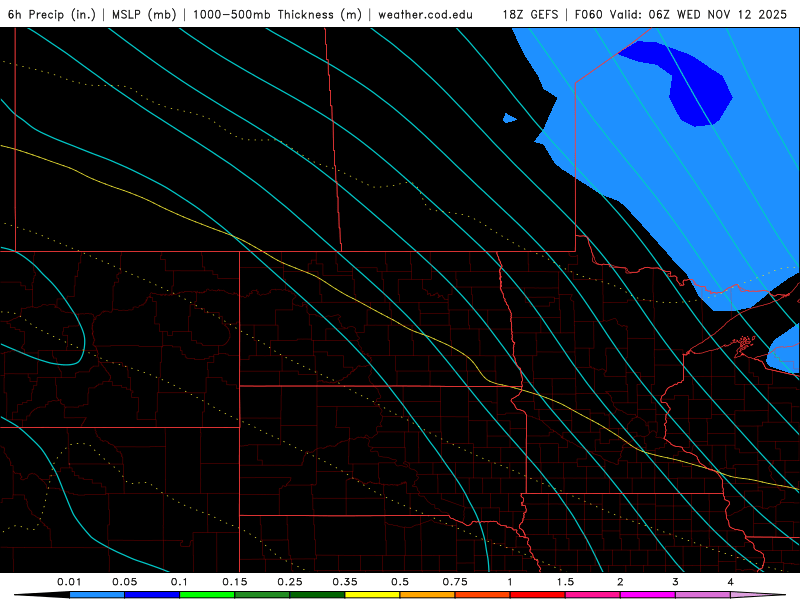Click the 'F060' forecast hour label
This screenshot has height=600, width=800.
[589, 14]
